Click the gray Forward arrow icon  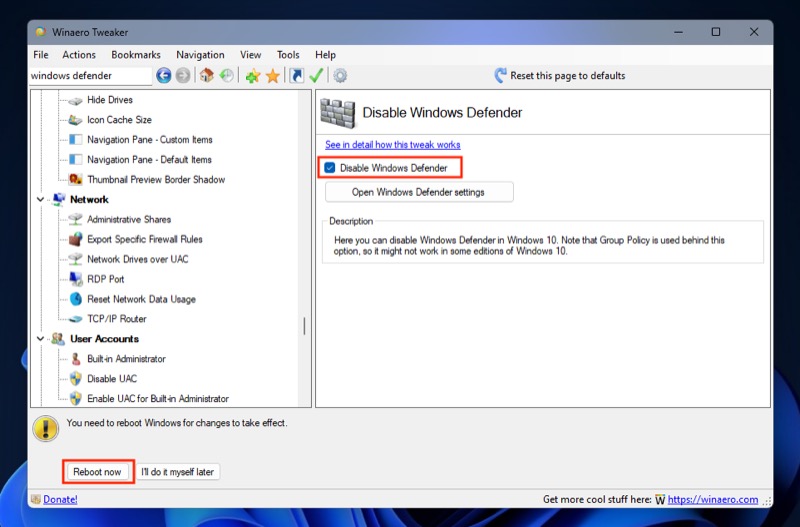[183, 76]
